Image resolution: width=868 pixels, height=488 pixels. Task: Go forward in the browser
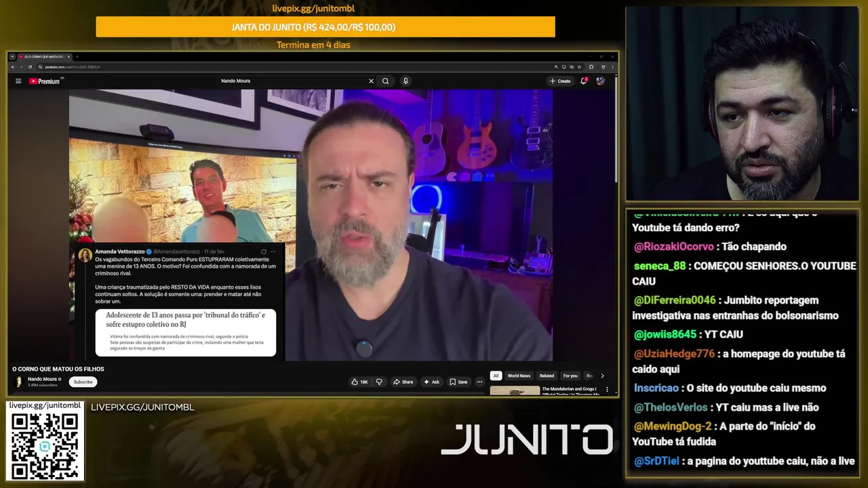point(21,67)
